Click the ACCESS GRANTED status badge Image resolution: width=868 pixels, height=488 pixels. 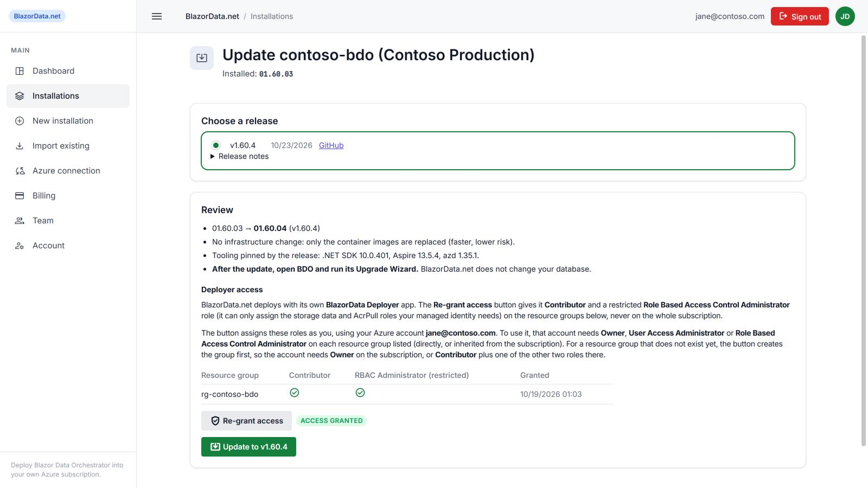[331, 421]
